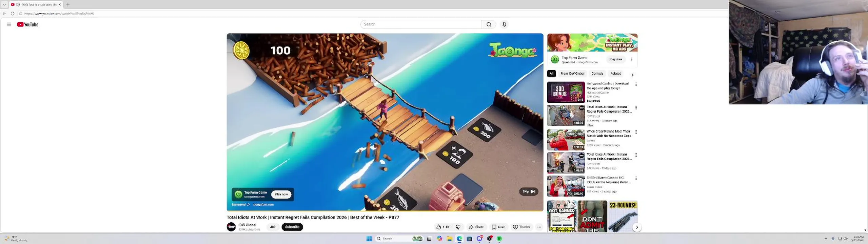Select the All filter chip
Viewport: 868px width, 244px height.
pos(552,74)
